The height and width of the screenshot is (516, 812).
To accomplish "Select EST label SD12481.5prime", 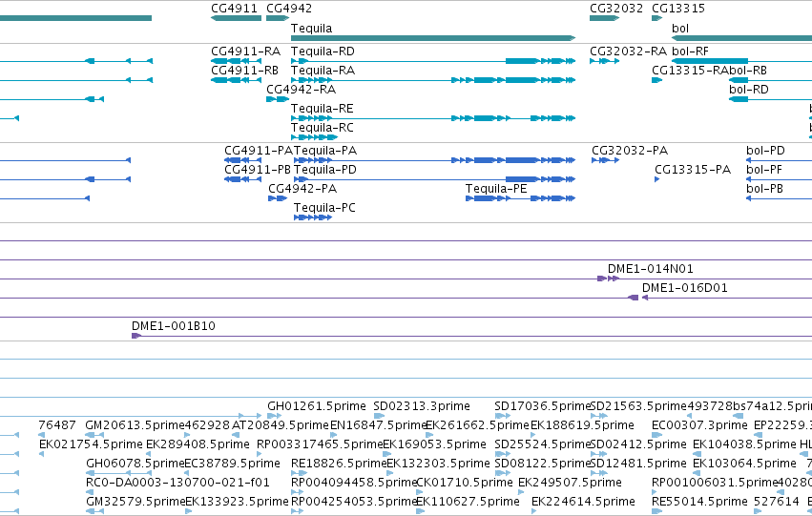I will click(x=638, y=464).
